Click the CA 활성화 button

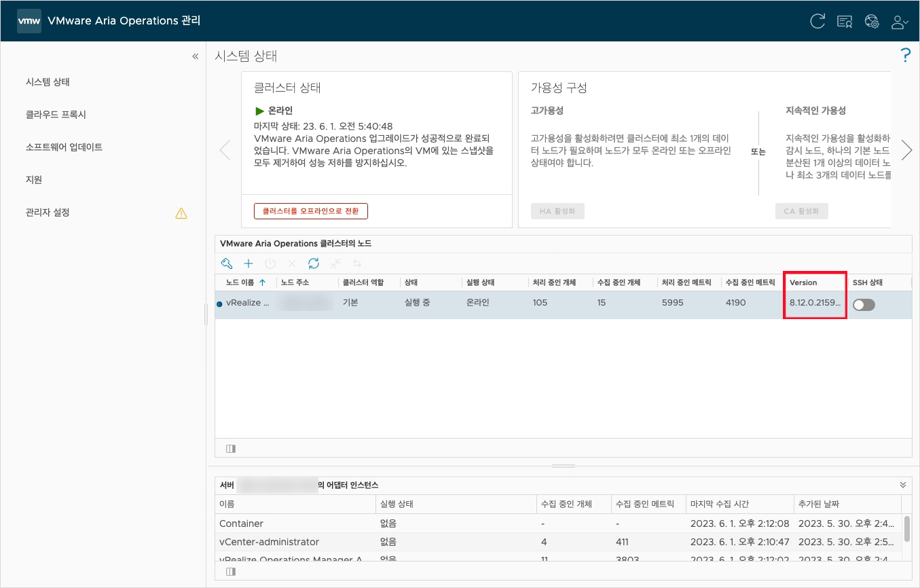pyautogui.click(x=802, y=211)
